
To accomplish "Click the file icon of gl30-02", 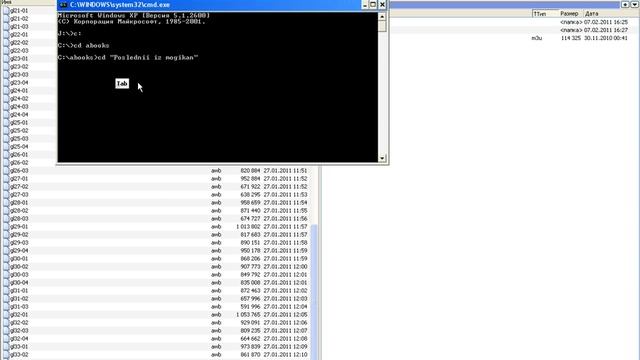I will 6,267.
